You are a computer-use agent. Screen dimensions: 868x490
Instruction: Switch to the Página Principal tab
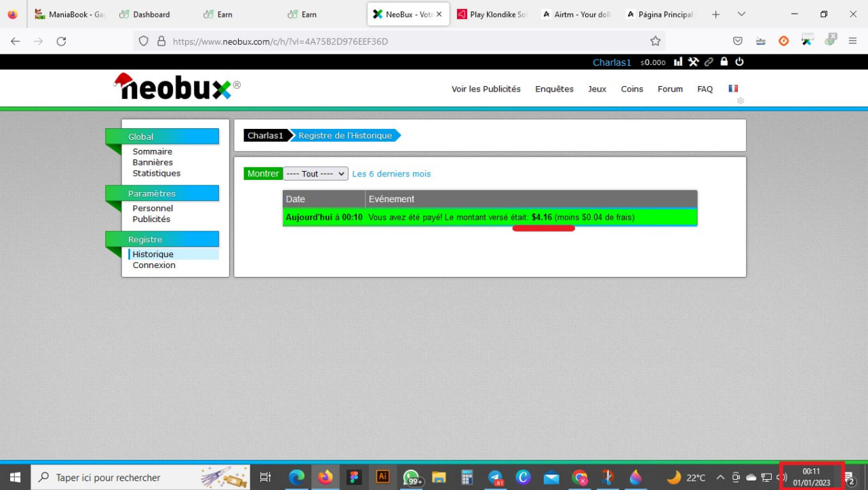point(661,14)
